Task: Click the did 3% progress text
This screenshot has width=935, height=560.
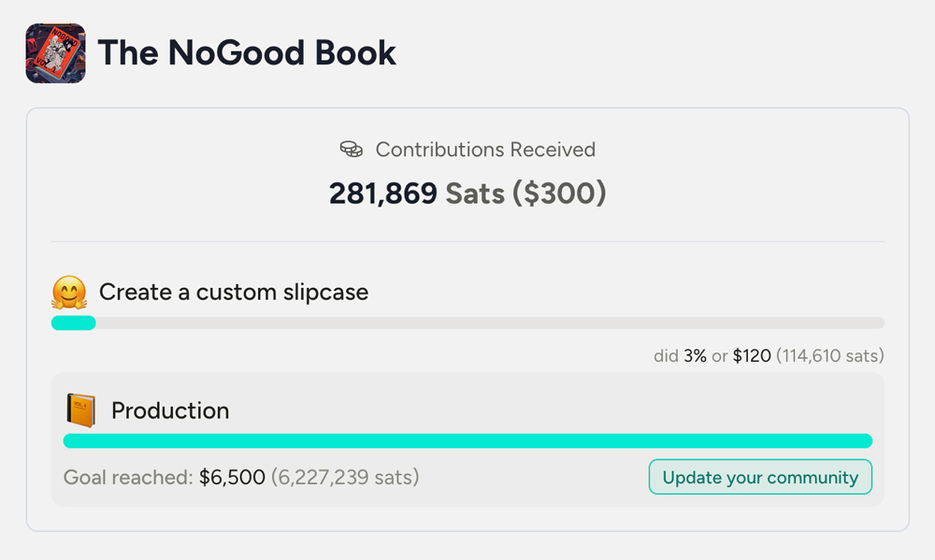Action: pyautogui.click(x=680, y=356)
